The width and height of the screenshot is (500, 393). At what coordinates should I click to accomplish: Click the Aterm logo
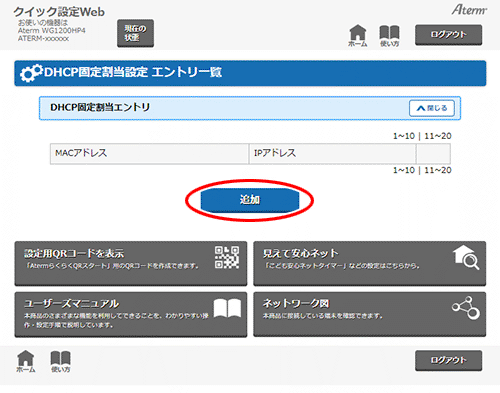[469, 10]
